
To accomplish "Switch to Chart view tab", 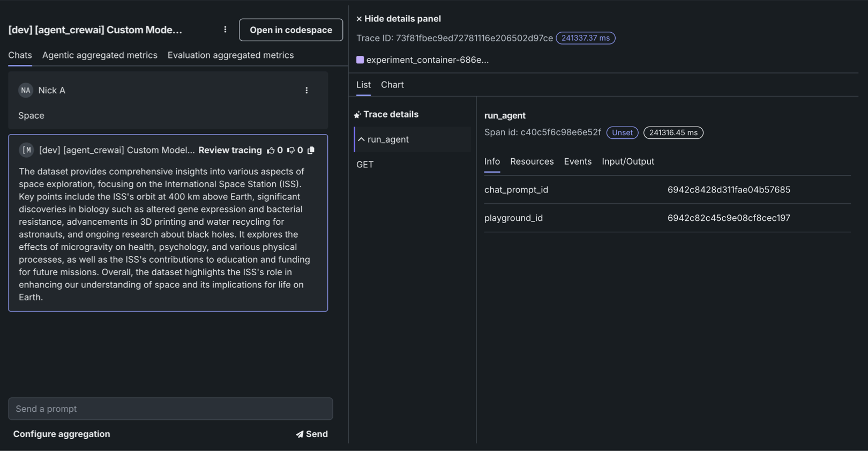I will coord(392,85).
